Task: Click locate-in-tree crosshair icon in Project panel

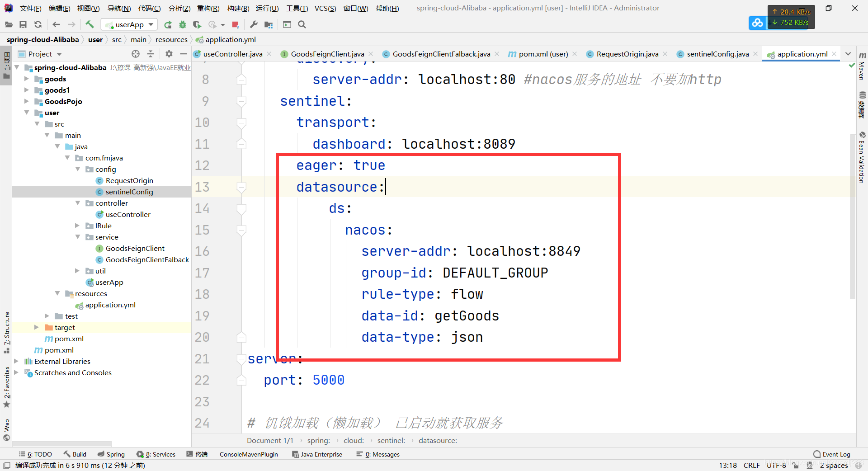Action: 136,54
